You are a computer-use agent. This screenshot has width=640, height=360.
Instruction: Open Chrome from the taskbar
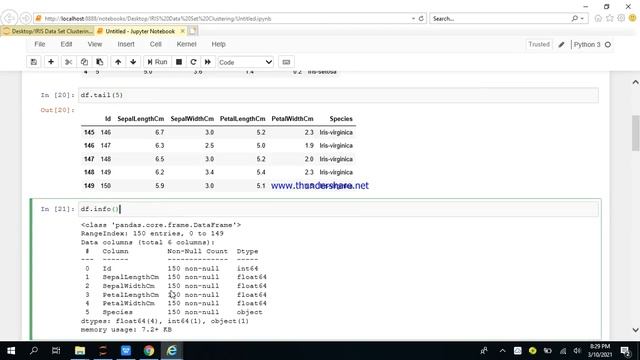pyautogui.click(x=149, y=351)
